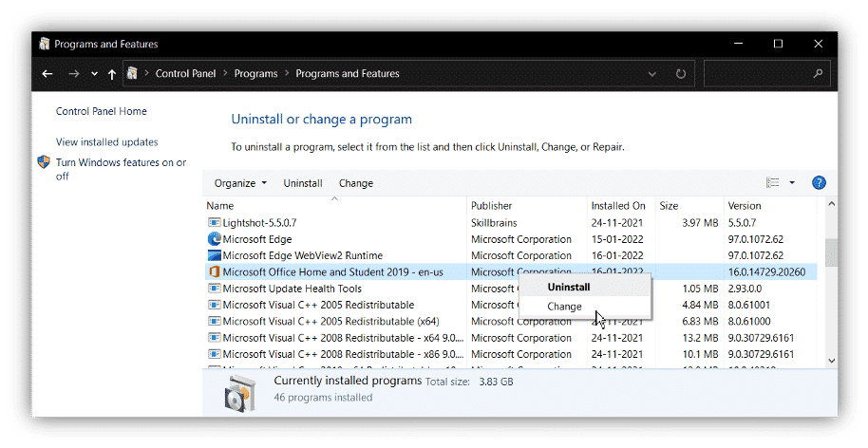Open Programs breadcrumb
The height and width of the screenshot is (448, 868).
(255, 74)
